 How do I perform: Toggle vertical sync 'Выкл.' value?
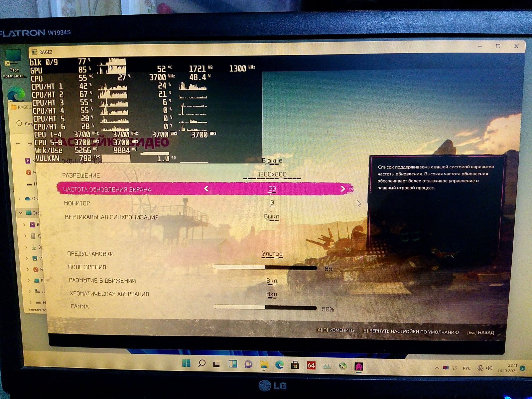(272, 217)
